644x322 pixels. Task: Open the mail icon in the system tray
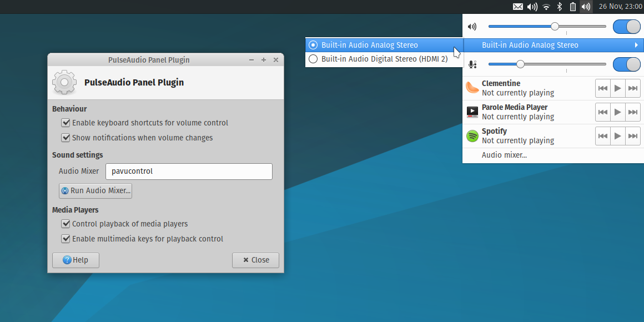point(518,7)
